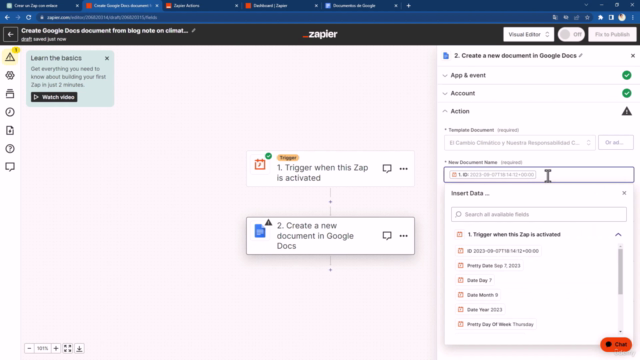
Task: Insert the Date Year 2023 field
Action: (x=480, y=310)
